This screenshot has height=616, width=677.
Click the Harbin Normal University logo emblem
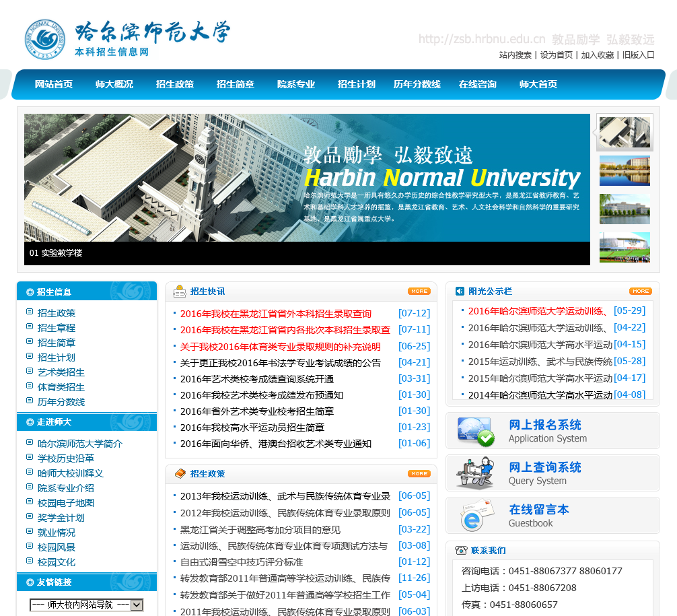click(45, 39)
